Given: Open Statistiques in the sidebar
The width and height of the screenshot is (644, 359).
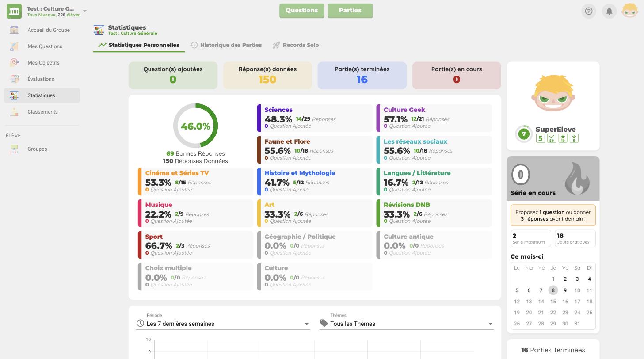Looking at the screenshot, I should click(x=42, y=95).
